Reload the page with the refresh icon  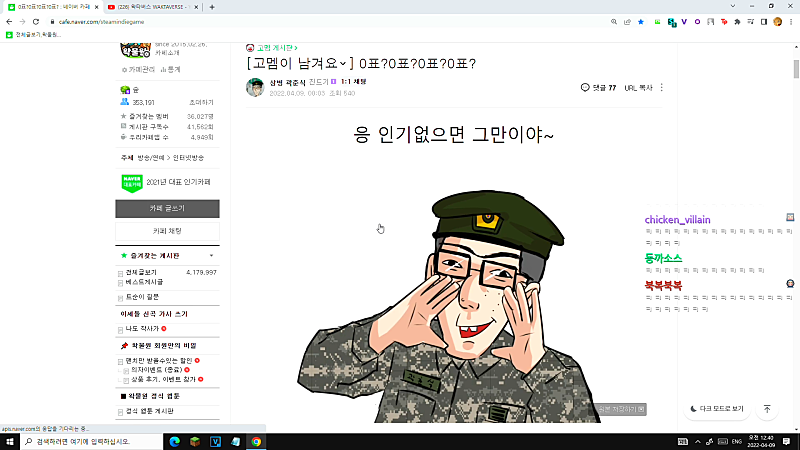(36, 22)
